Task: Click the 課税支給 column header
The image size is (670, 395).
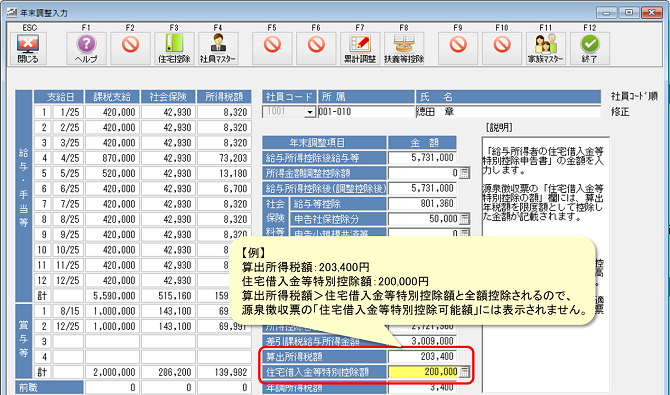Action: (x=112, y=97)
